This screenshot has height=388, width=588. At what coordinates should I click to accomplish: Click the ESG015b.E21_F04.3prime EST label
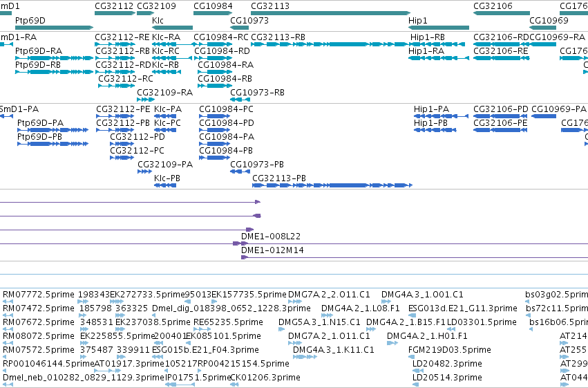(x=205, y=350)
